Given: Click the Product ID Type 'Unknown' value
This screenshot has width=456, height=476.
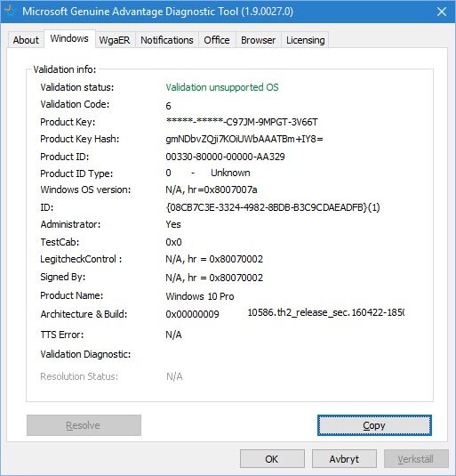Looking at the screenshot, I should click(x=230, y=173).
